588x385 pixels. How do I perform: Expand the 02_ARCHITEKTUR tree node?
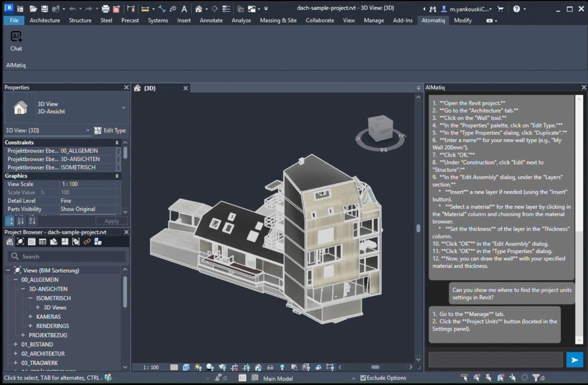[x=15, y=354]
